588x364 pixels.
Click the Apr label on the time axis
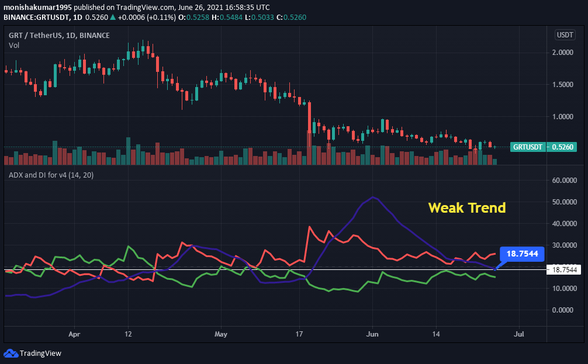coord(74,334)
